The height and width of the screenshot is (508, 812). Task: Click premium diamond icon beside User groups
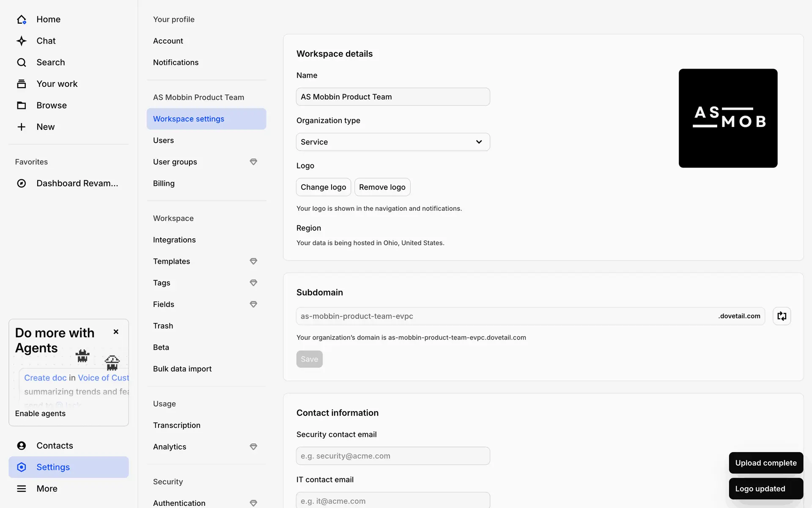(x=253, y=162)
